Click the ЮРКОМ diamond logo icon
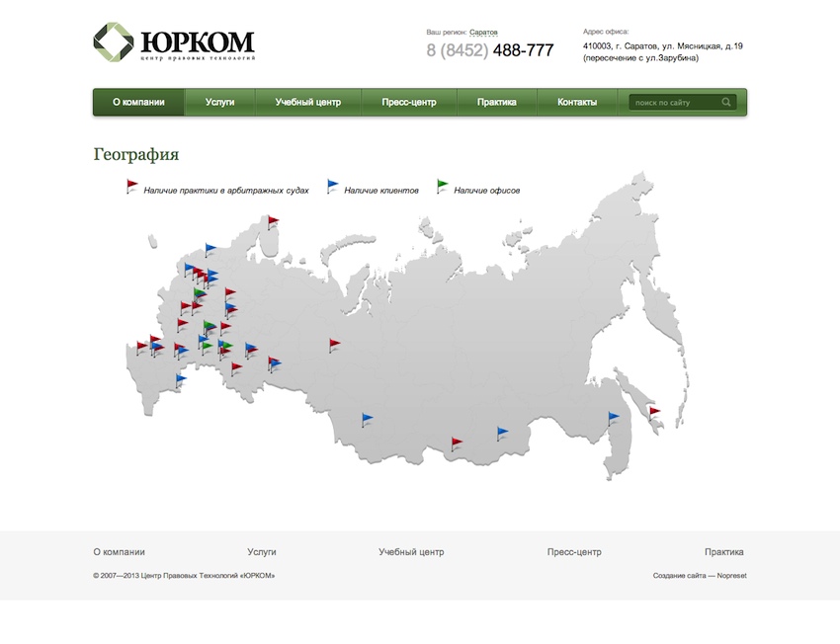Viewport: 840px width, 644px height. tap(118, 41)
